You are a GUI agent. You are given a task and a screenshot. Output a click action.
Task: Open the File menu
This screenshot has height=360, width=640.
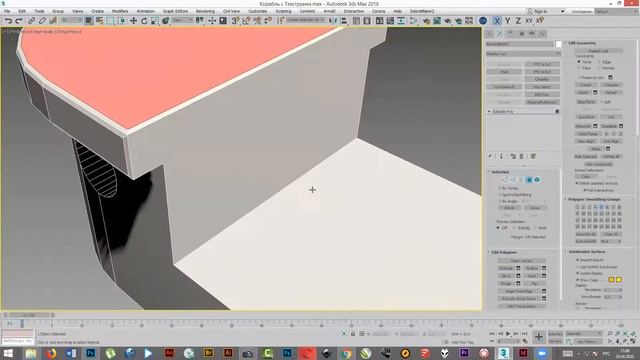[x=7, y=11]
